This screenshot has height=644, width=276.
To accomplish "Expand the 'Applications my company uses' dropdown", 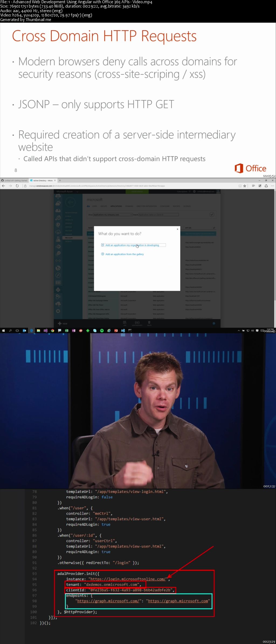I will click(113, 215).
